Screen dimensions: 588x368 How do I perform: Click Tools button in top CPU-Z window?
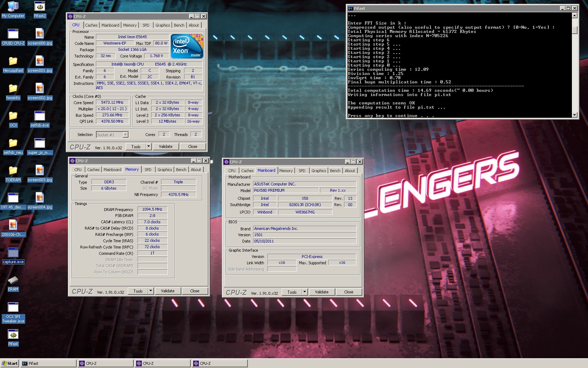tap(136, 146)
